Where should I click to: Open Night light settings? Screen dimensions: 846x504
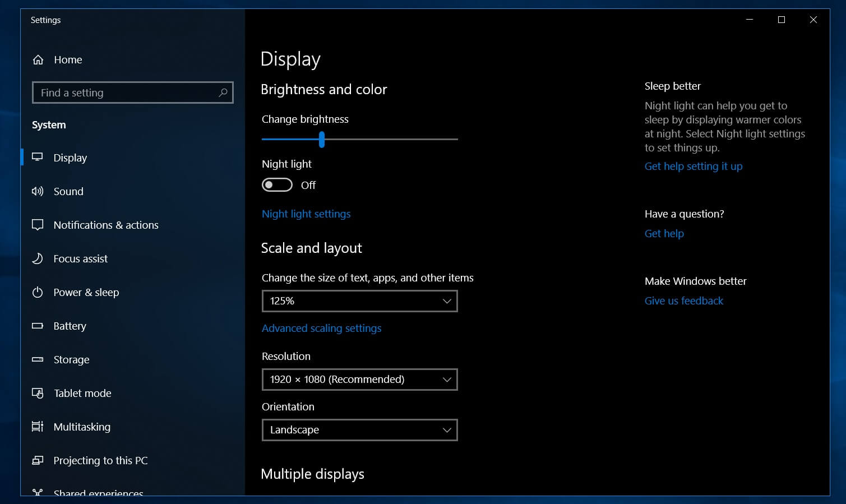tap(306, 214)
